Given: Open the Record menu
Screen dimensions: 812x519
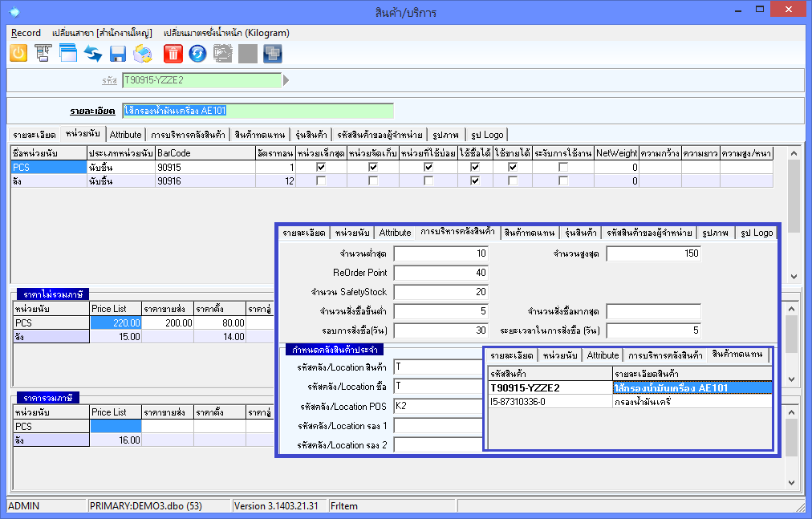Looking at the screenshot, I should (26, 33).
